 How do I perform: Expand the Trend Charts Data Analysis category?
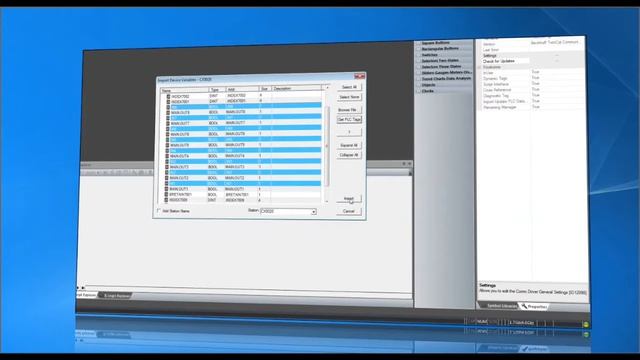point(444,79)
